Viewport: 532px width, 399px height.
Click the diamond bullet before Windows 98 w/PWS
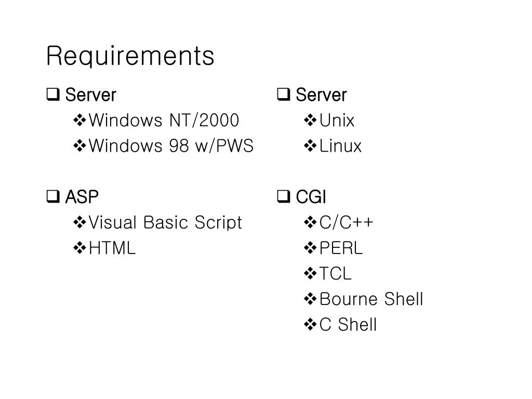79,145
